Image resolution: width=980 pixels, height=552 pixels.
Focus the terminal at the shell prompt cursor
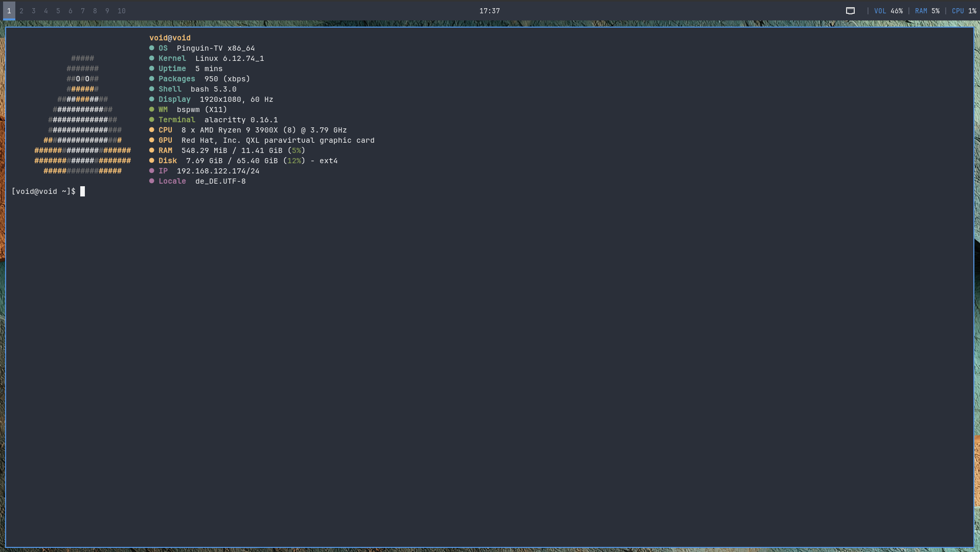(82, 191)
